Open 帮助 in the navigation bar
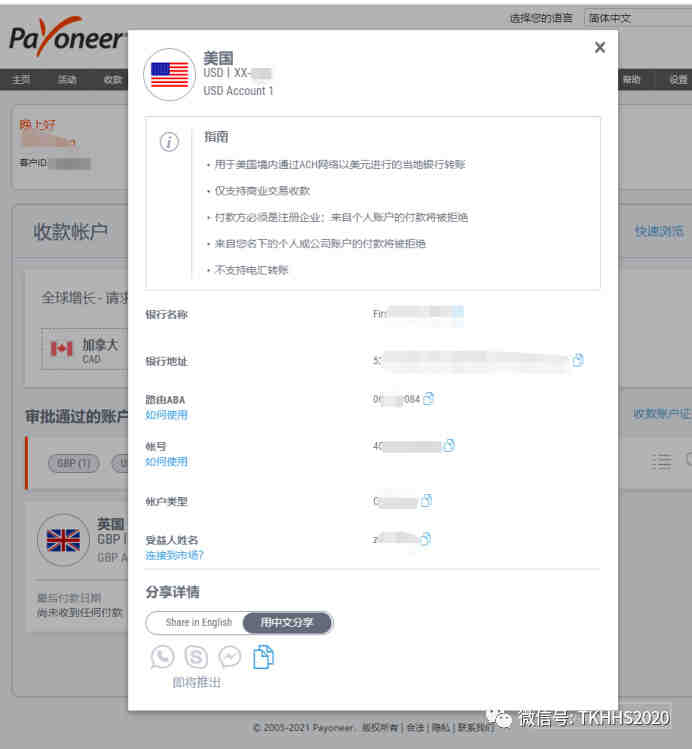 pos(632,79)
